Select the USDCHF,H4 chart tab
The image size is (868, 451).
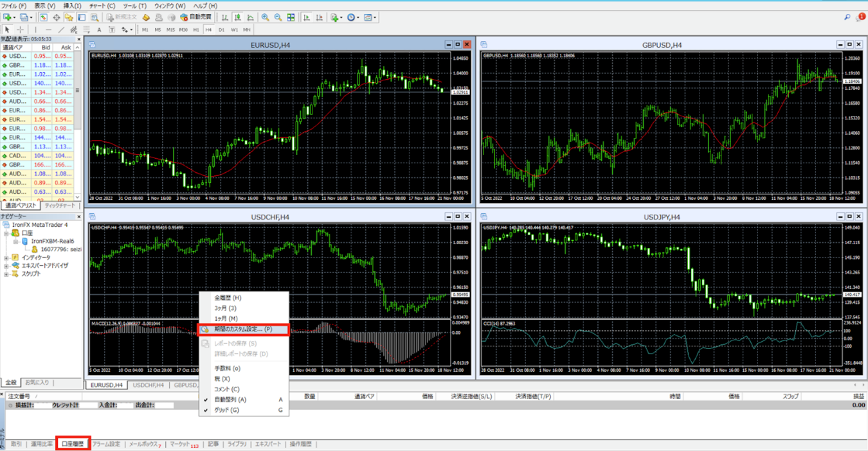click(147, 385)
